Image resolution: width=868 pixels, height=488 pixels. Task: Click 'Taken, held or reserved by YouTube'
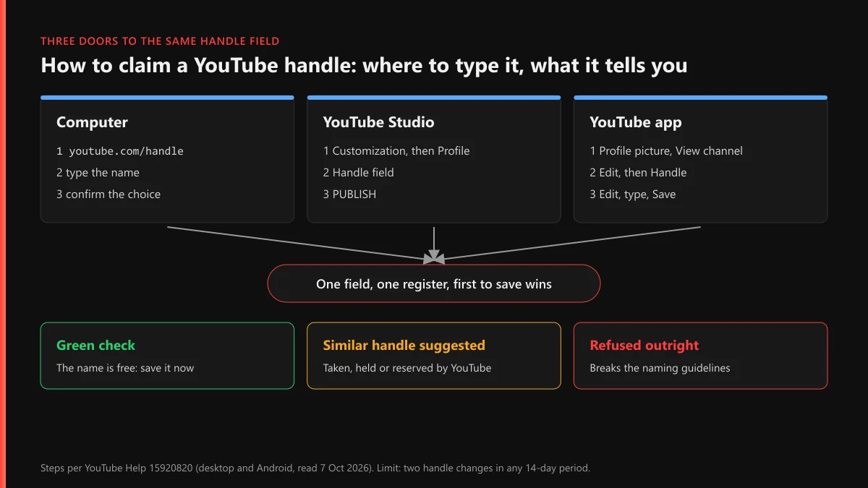click(407, 368)
